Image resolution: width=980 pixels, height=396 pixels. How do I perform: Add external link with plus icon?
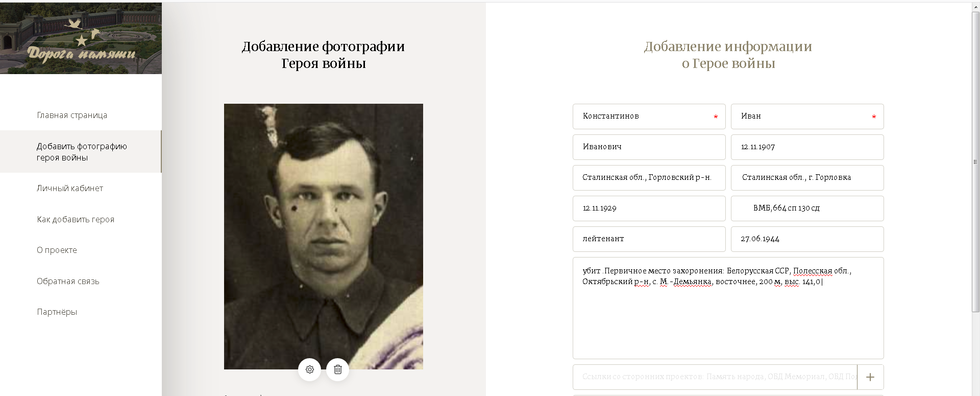870,377
